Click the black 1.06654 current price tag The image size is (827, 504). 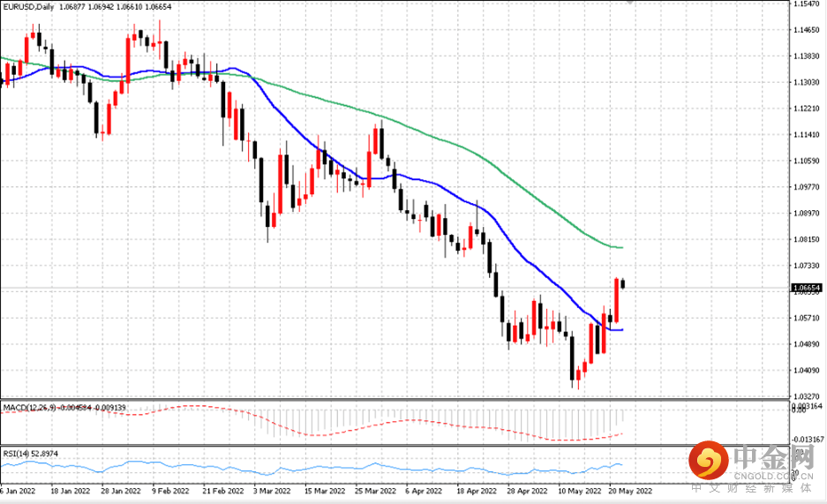[x=807, y=288]
